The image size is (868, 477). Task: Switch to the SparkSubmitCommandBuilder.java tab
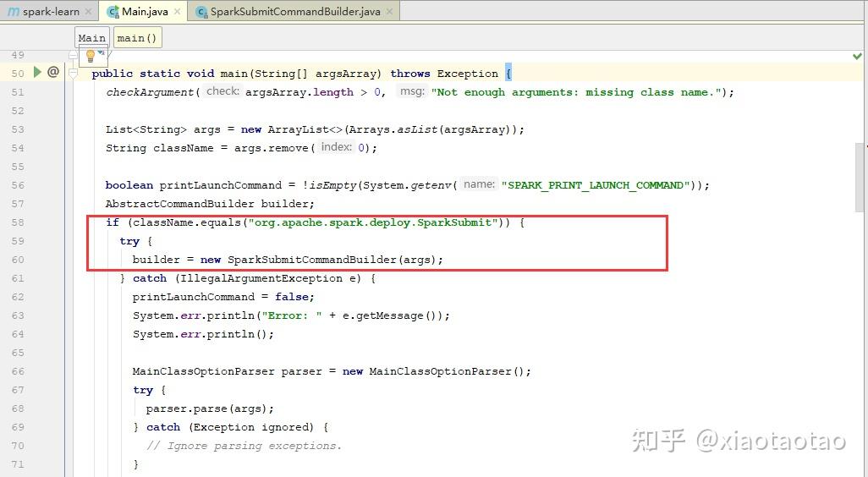pyautogui.click(x=295, y=11)
